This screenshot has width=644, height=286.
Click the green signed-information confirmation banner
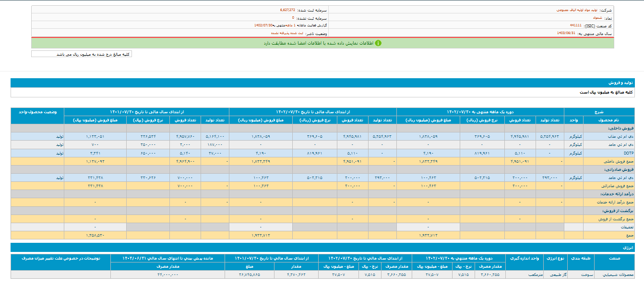[322, 43]
